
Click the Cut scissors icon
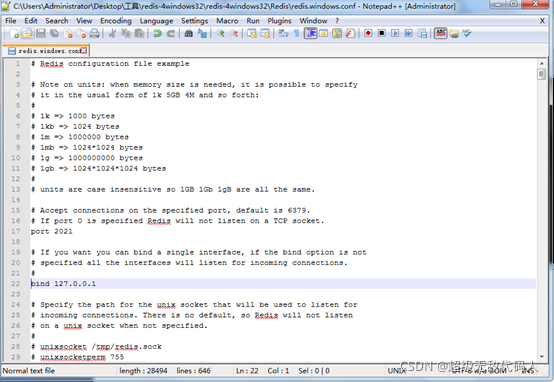pyautogui.click(x=113, y=34)
